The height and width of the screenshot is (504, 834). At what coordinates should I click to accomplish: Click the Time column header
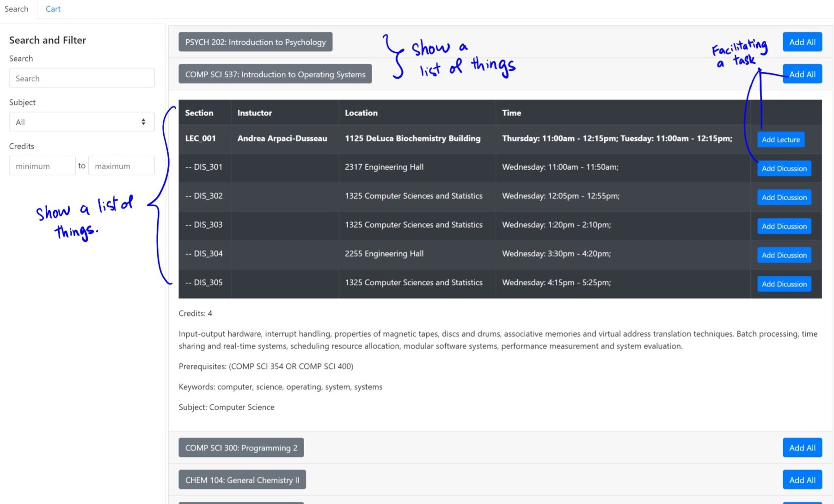coord(623,112)
